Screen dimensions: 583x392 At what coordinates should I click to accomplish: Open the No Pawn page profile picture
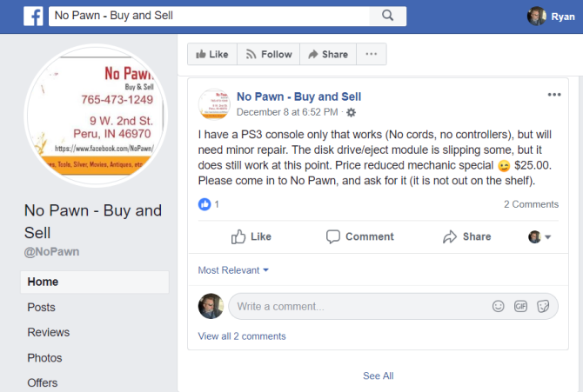tap(98, 111)
